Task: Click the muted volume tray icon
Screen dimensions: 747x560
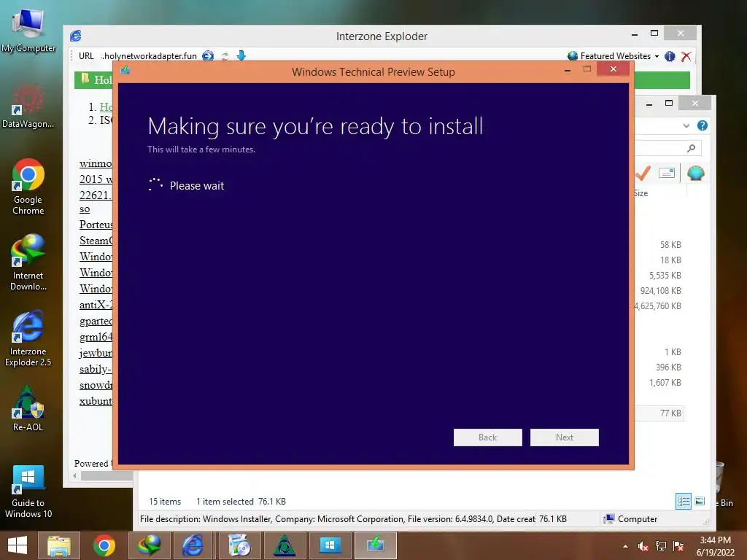Action: (643, 546)
